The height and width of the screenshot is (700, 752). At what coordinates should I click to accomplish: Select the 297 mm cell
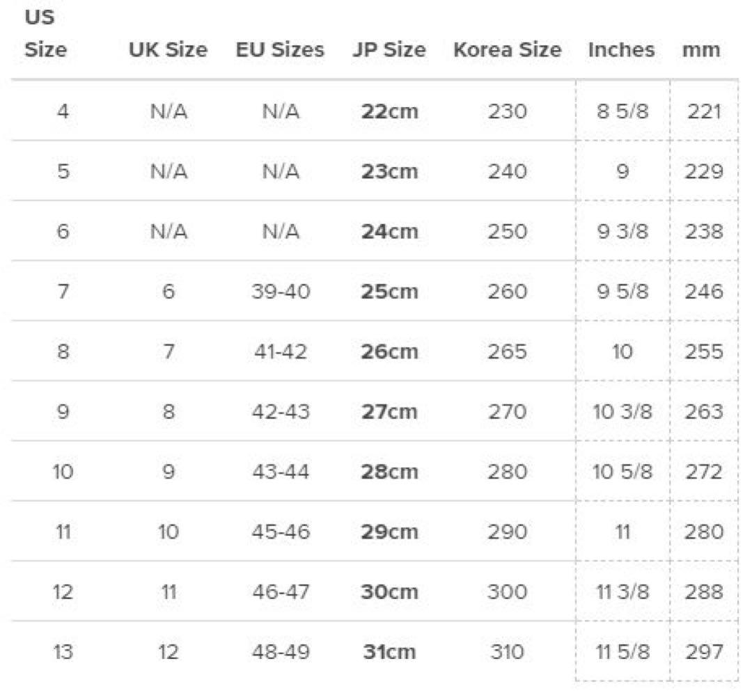click(703, 652)
